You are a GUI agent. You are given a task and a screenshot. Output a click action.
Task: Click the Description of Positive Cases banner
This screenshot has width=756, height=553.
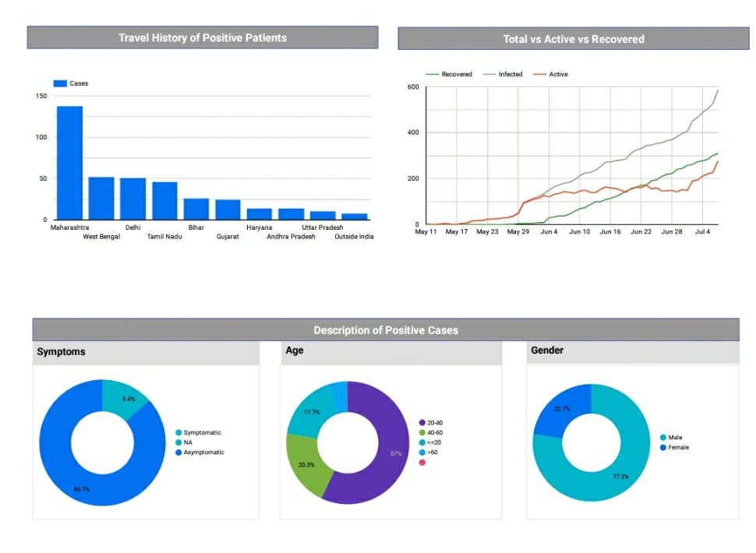click(386, 330)
